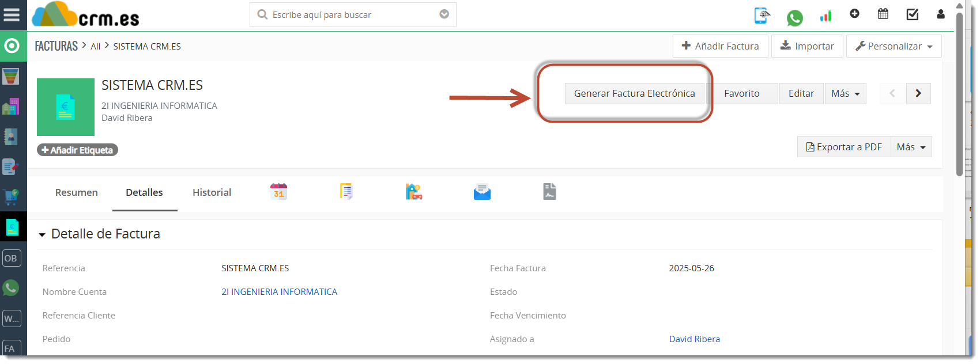
Task: Open the buildings accounts sidebar icon
Action: (11, 107)
